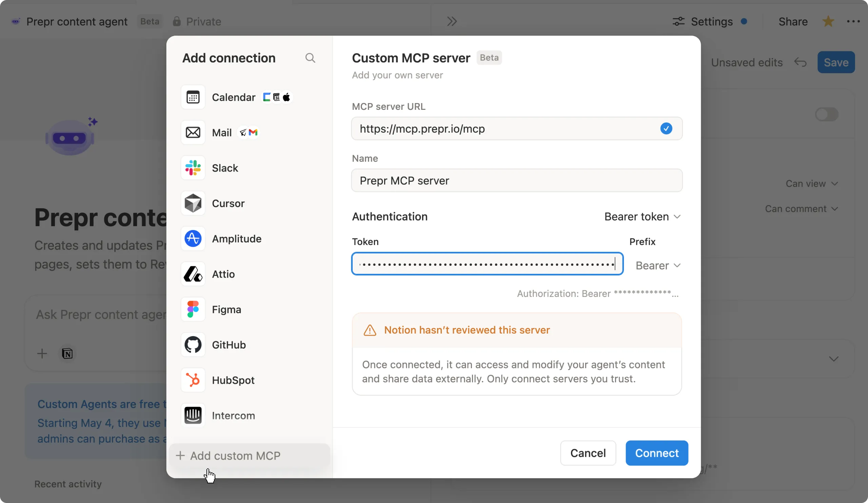Viewport: 868px width, 503px height.
Task: Edit the MCP server URL field
Action: [x=482, y=128]
